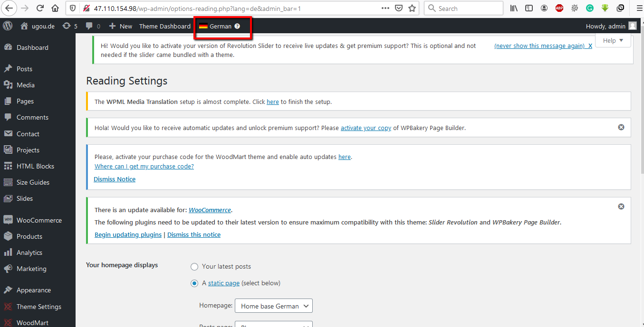Click 'Dismiss this notice' link
Image resolution: width=644 pixels, height=327 pixels.
click(194, 234)
